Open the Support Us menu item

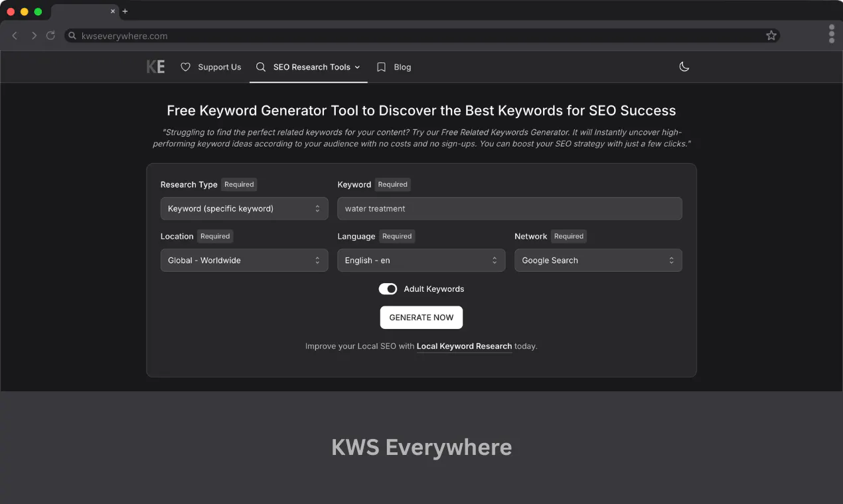point(211,67)
